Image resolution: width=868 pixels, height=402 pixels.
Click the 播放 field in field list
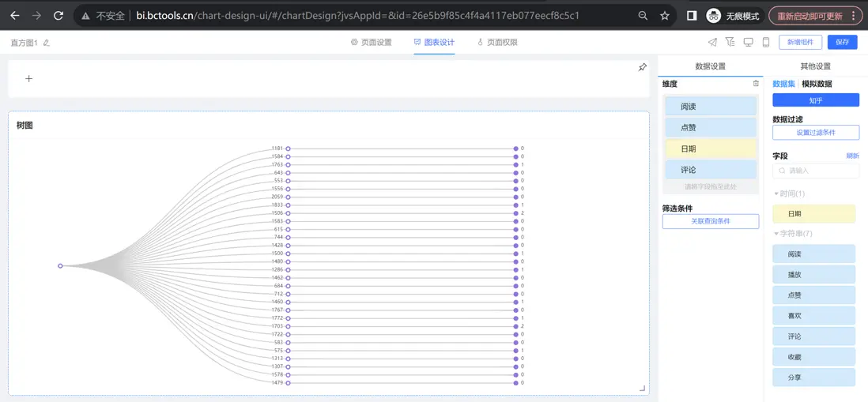[x=813, y=275]
